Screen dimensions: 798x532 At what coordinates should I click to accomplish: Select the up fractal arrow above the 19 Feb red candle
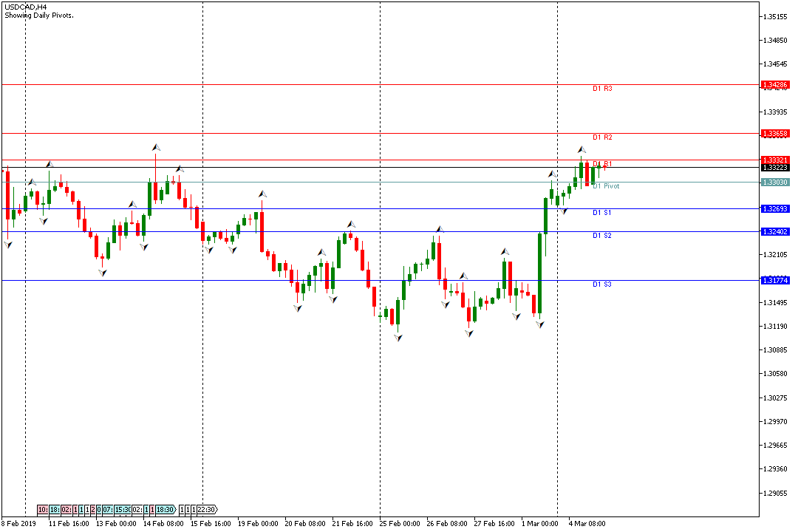coord(262,194)
